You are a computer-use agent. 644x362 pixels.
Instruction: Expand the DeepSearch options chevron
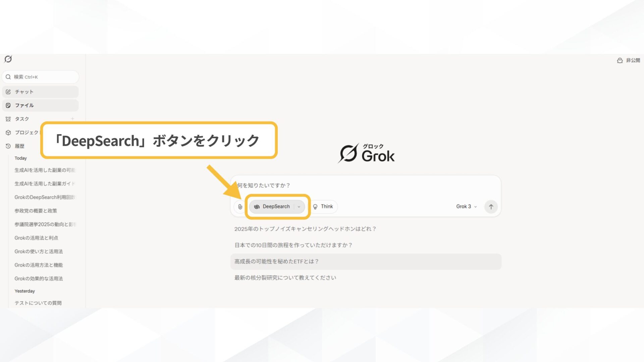click(x=299, y=207)
